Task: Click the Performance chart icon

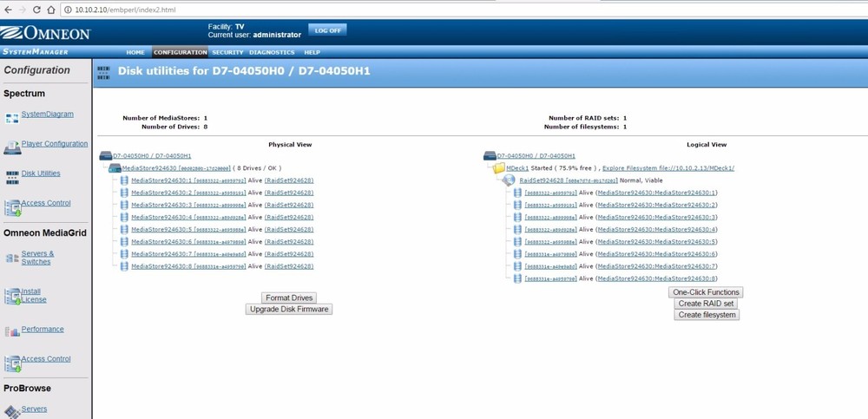Action: pyautogui.click(x=12, y=331)
